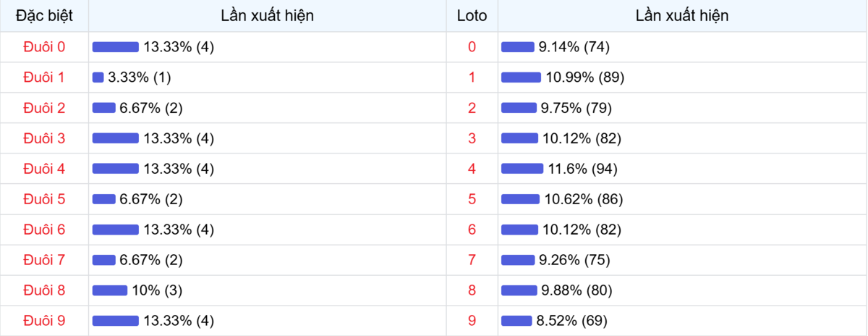Click the '9.88% (80)' value

coord(576,290)
